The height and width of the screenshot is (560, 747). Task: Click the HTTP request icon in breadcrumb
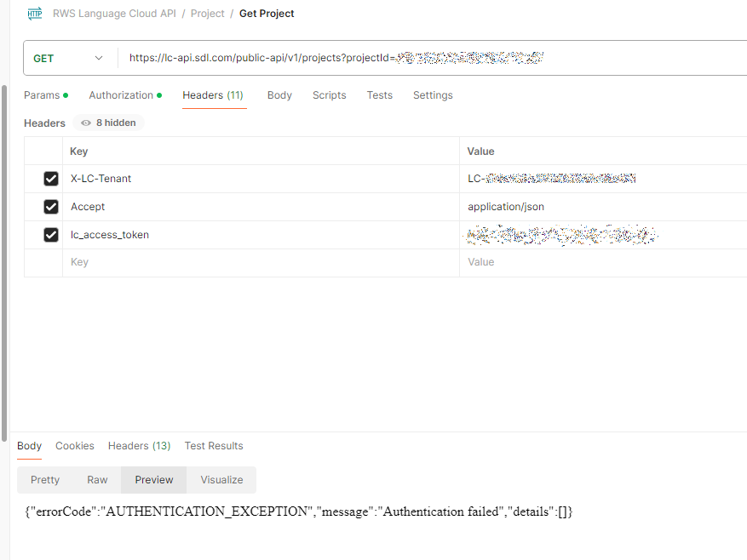(35, 14)
